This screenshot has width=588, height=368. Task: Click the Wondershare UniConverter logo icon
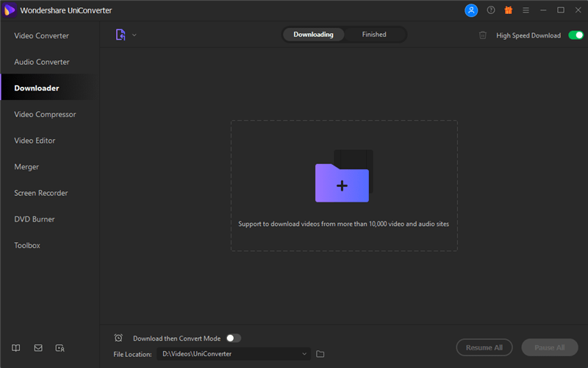coord(9,10)
